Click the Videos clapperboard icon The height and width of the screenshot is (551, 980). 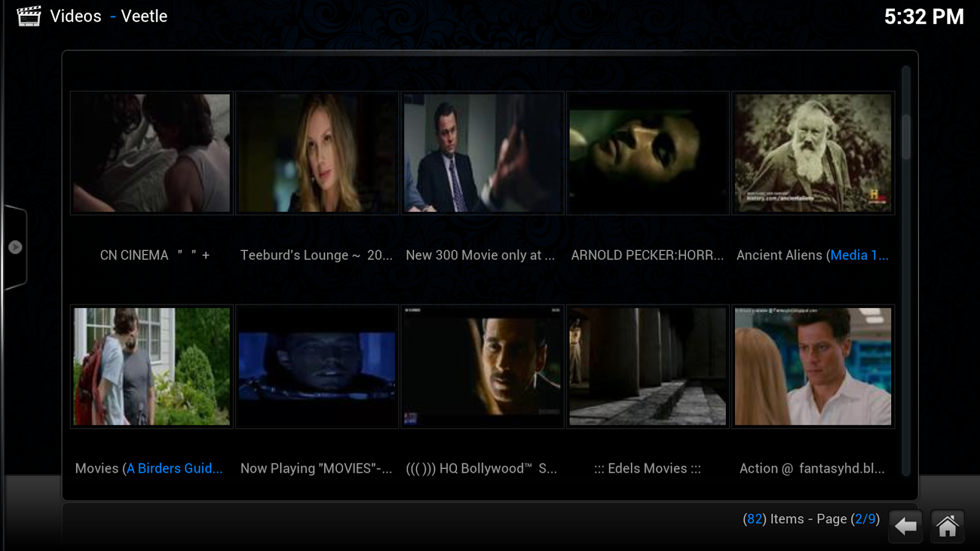point(29,16)
